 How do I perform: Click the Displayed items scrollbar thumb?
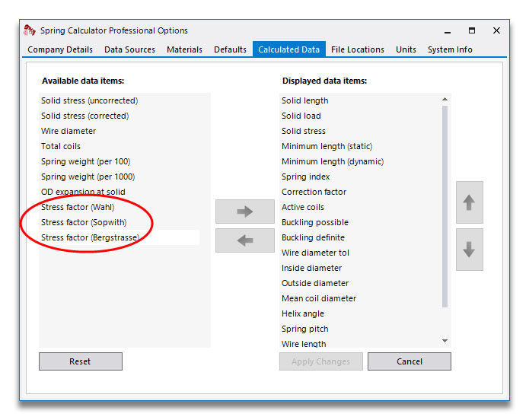coord(445,206)
